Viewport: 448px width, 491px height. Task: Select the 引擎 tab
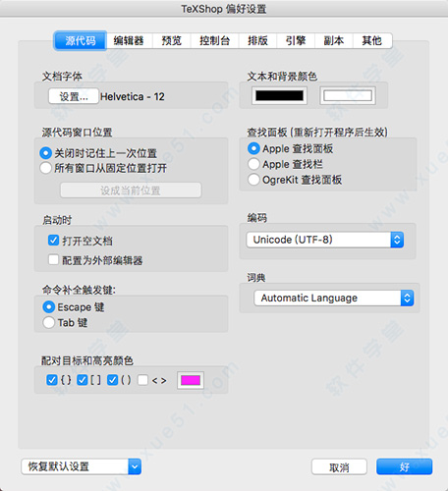click(x=296, y=40)
